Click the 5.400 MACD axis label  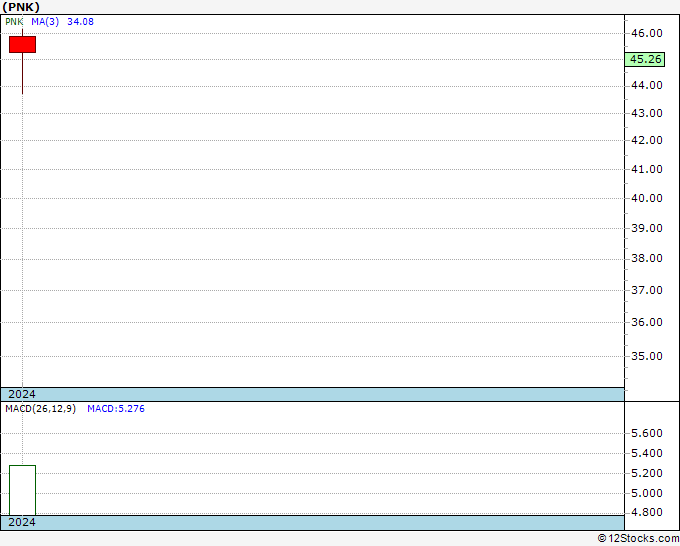(647, 453)
